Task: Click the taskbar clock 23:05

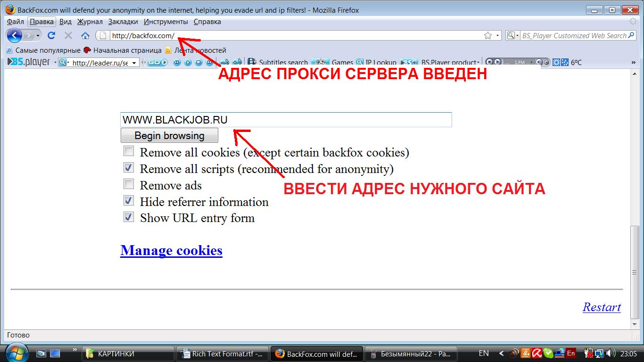Action: (629, 354)
